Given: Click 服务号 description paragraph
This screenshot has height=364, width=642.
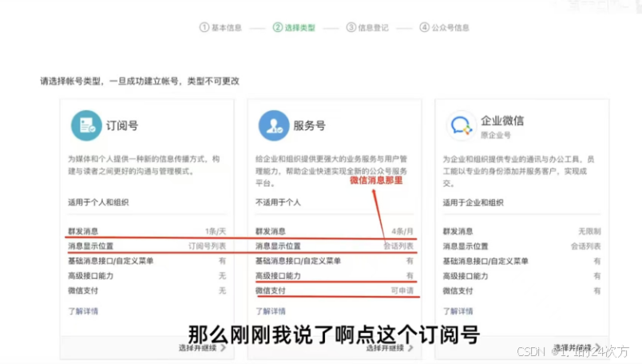Looking at the screenshot, I should coord(331,171).
